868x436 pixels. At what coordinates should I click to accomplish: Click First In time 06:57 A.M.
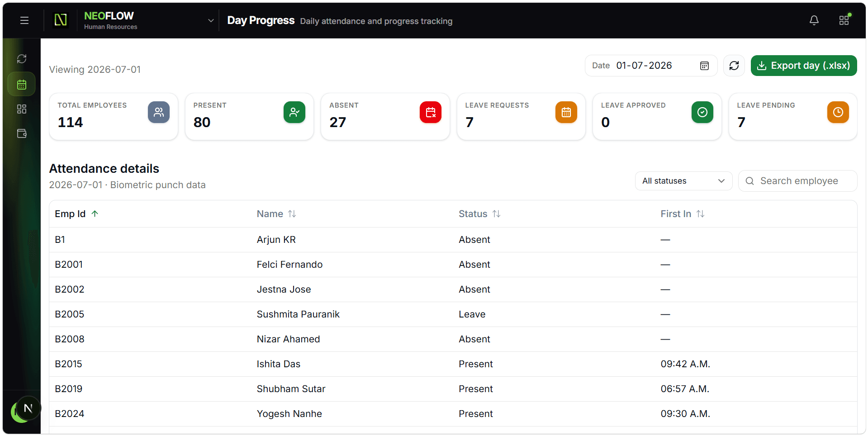coord(685,389)
